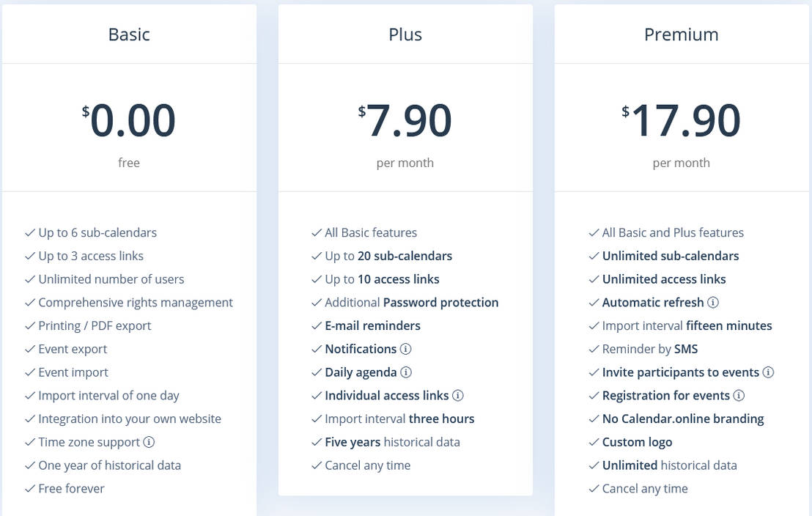Open info icon beside Registration for events
This screenshot has height=516, width=812.
(x=739, y=395)
